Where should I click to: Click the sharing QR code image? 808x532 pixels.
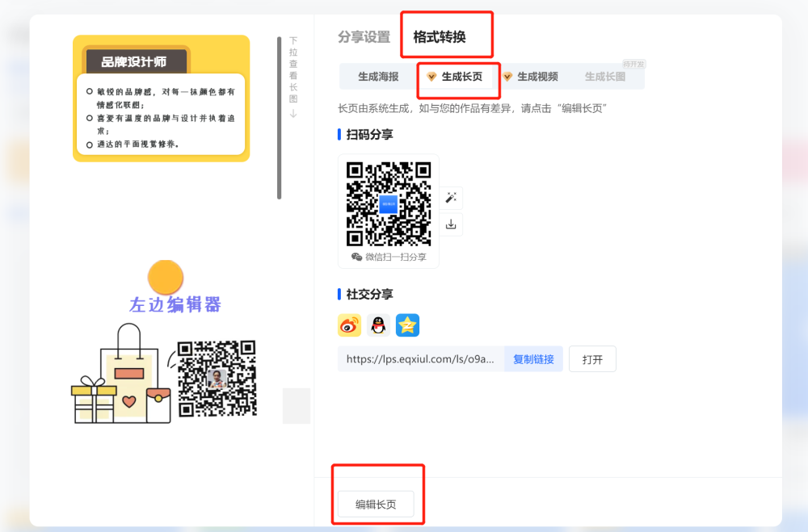[389, 204]
